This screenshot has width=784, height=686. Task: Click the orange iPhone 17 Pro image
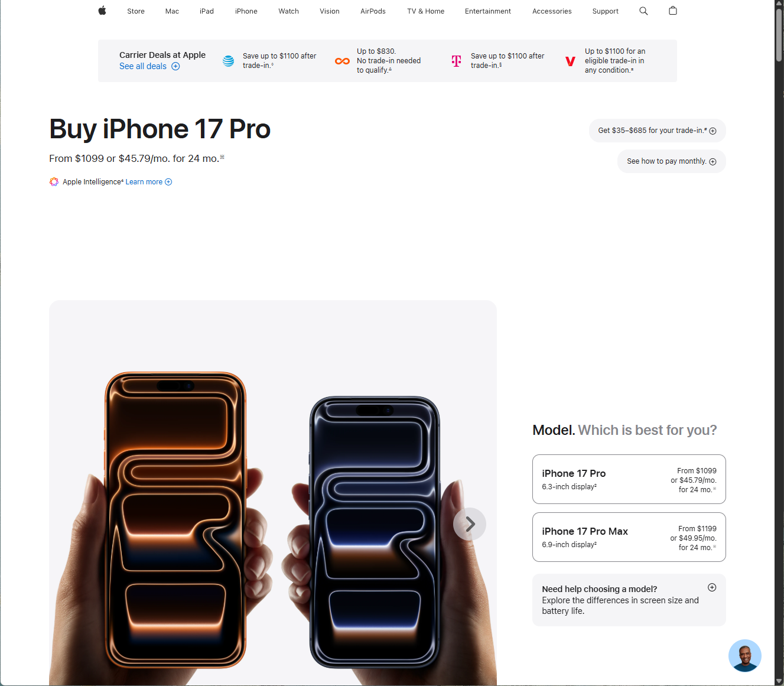175,520
